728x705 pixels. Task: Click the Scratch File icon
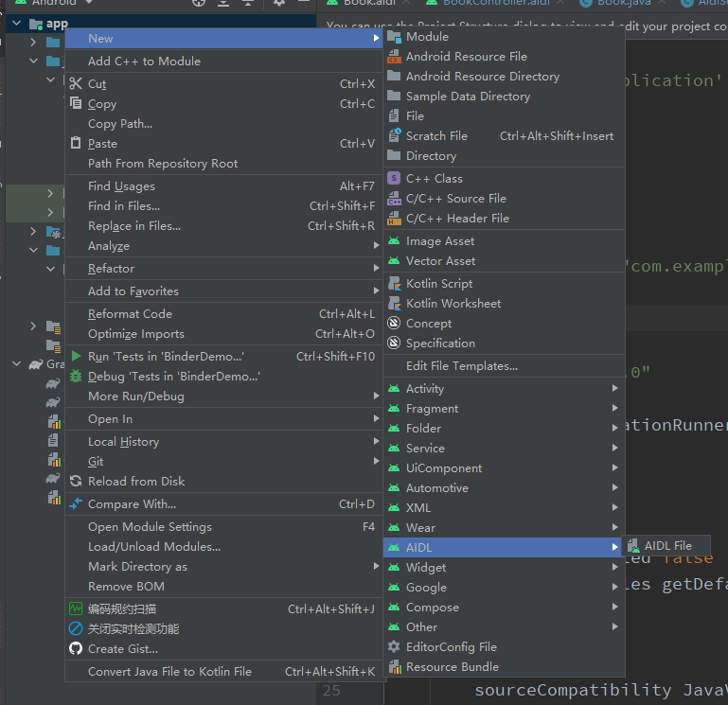pos(394,135)
